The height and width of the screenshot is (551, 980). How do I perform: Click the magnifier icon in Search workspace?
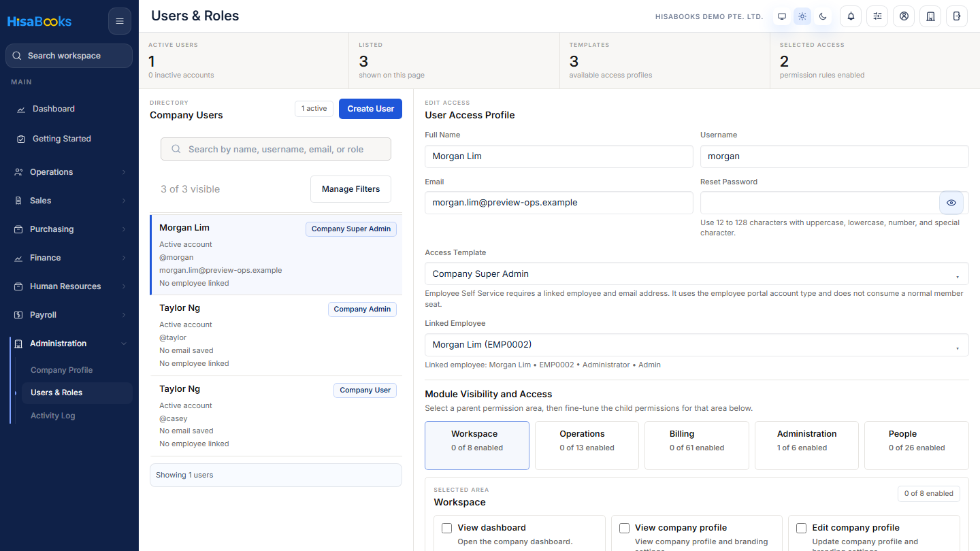pyautogui.click(x=17, y=56)
